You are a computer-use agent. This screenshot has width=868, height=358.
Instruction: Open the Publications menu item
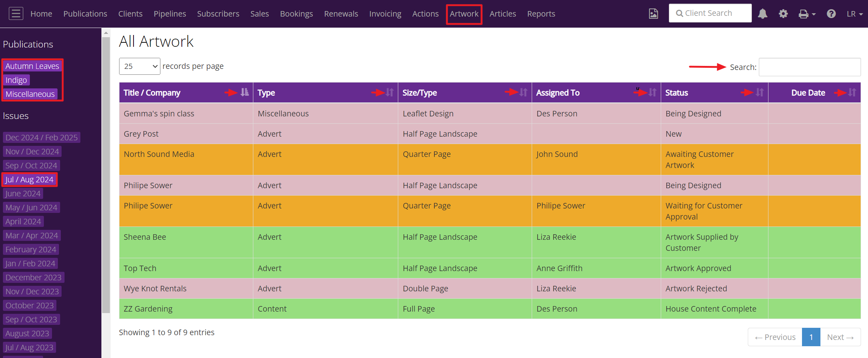tap(85, 14)
